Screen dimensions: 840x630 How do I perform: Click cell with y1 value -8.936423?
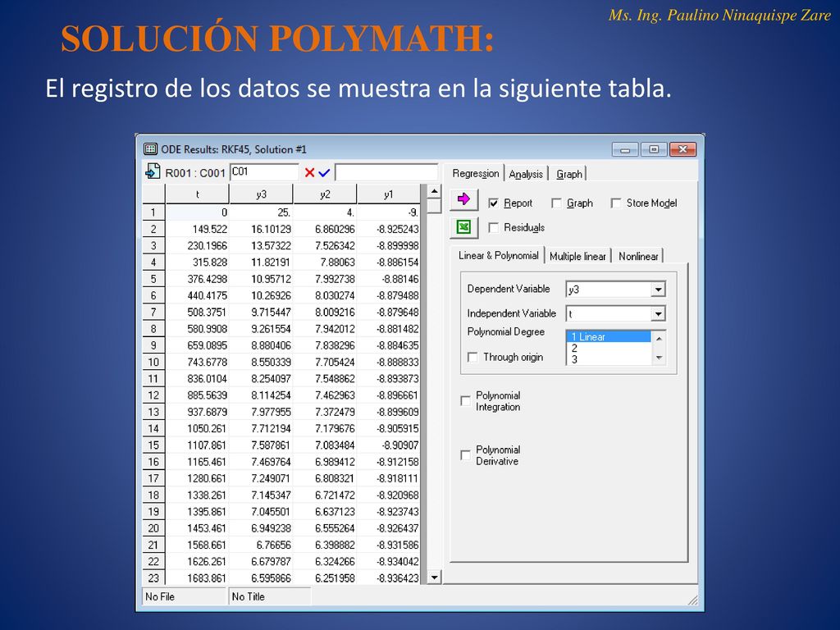[388, 577]
